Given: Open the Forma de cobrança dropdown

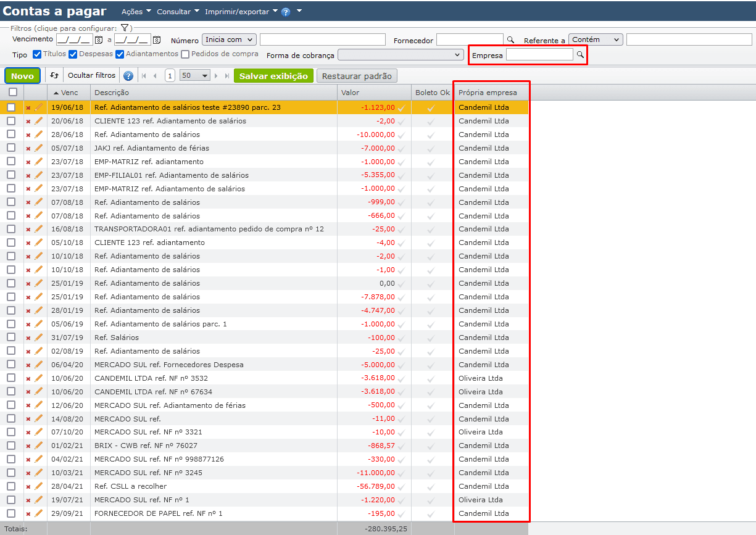Looking at the screenshot, I should 401,55.
